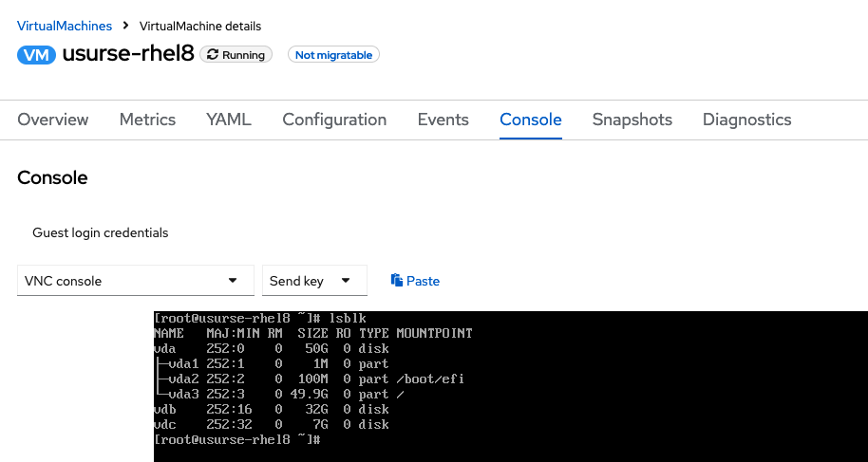Switch to the Diagnostics tab
Viewport: 868px width, 462px height.
click(747, 120)
